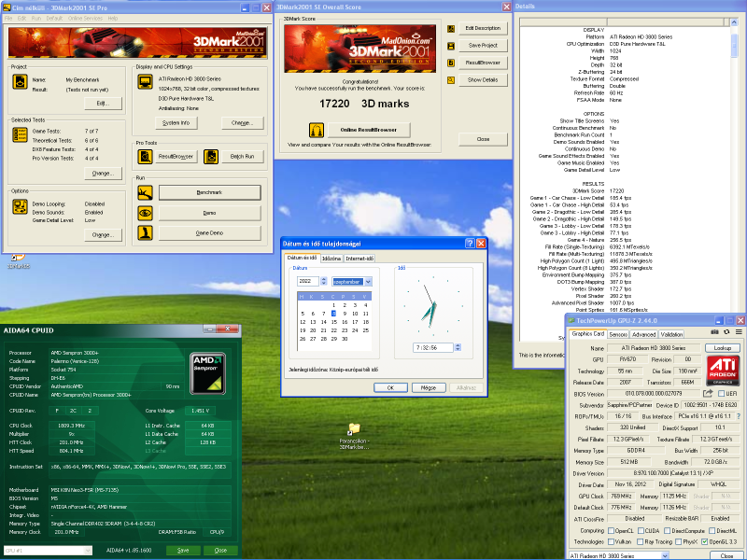Click the Show Details button
The width and height of the screenshot is (747, 560).
tap(483, 80)
